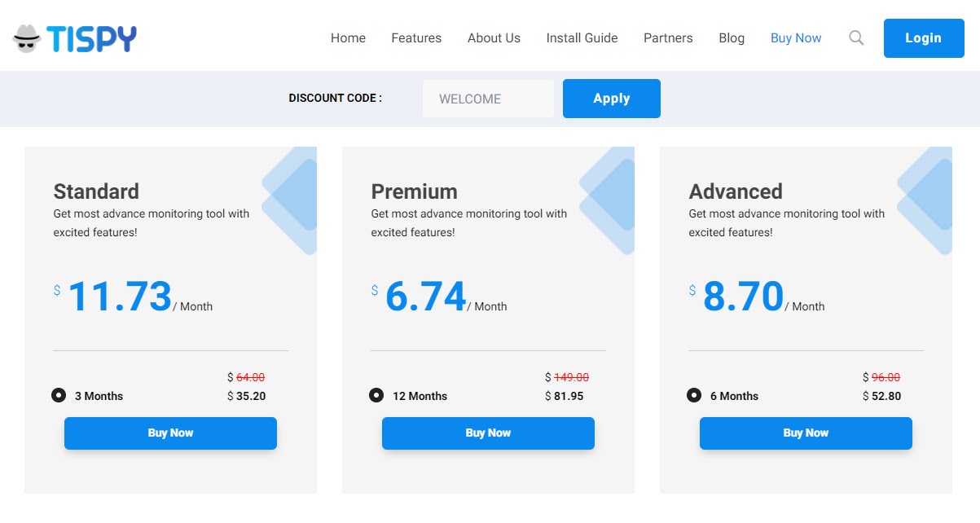Visit the Partners page
This screenshot has height=523, width=980.
668,37
